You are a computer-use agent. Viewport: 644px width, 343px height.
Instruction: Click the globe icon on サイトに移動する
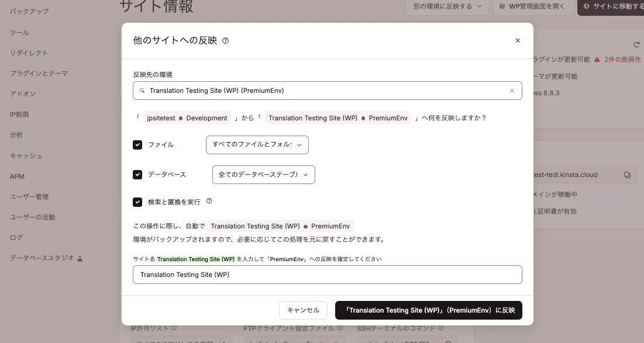[587, 7]
